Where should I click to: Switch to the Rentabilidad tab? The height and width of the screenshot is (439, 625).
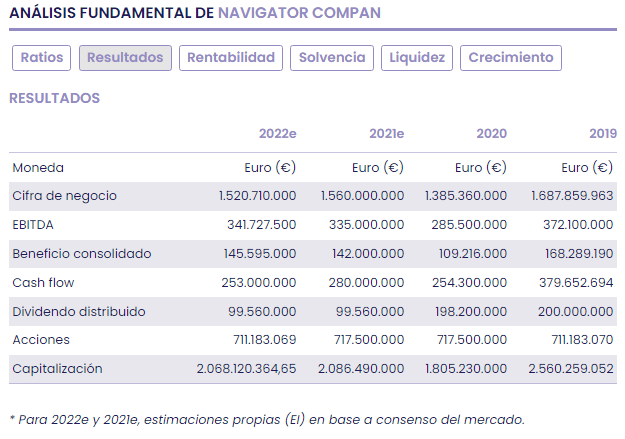click(x=231, y=58)
